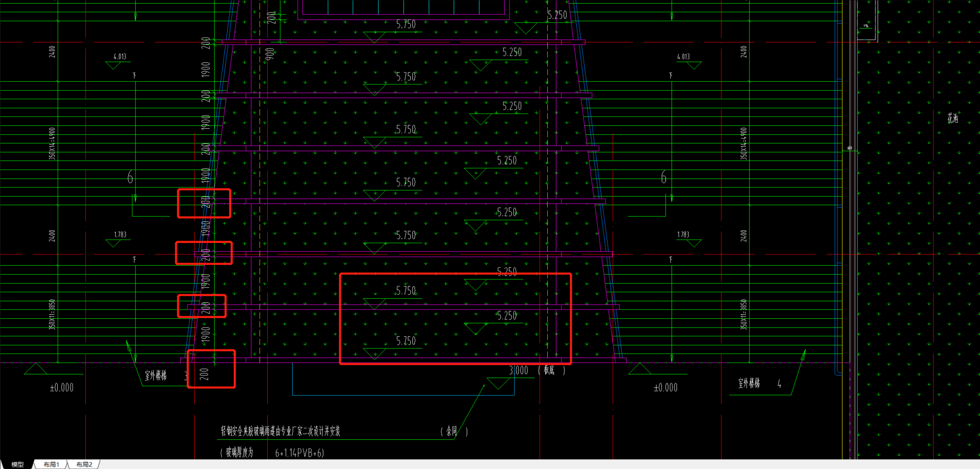980x469 pixels.
Task: Select the 室外楼梯 3 label
Action: pos(166,376)
